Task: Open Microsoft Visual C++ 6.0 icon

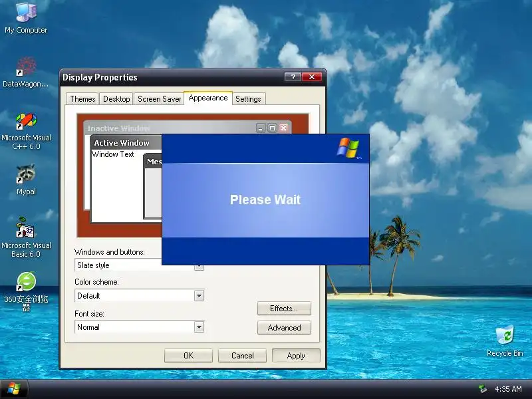Action: pyautogui.click(x=26, y=132)
